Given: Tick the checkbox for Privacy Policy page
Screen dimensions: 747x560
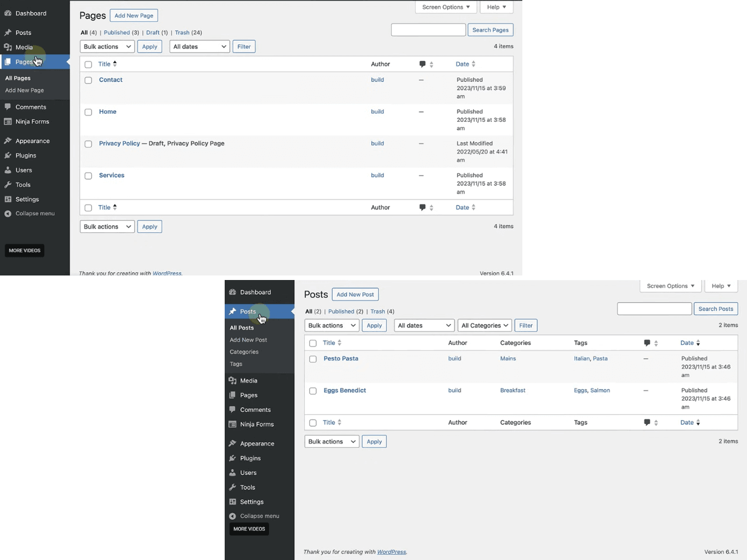Looking at the screenshot, I should click(x=88, y=144).
